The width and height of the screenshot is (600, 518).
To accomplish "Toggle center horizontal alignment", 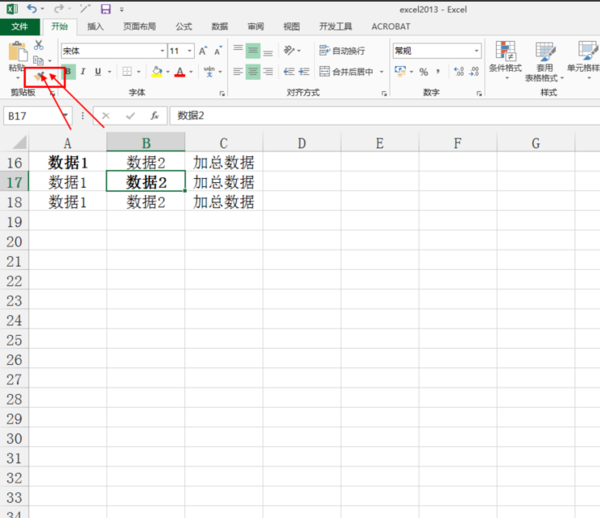I will [253, 72].
